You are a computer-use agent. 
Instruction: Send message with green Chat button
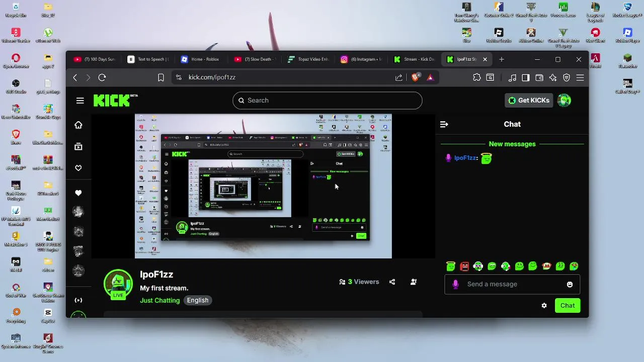click(x=568, y=306)
